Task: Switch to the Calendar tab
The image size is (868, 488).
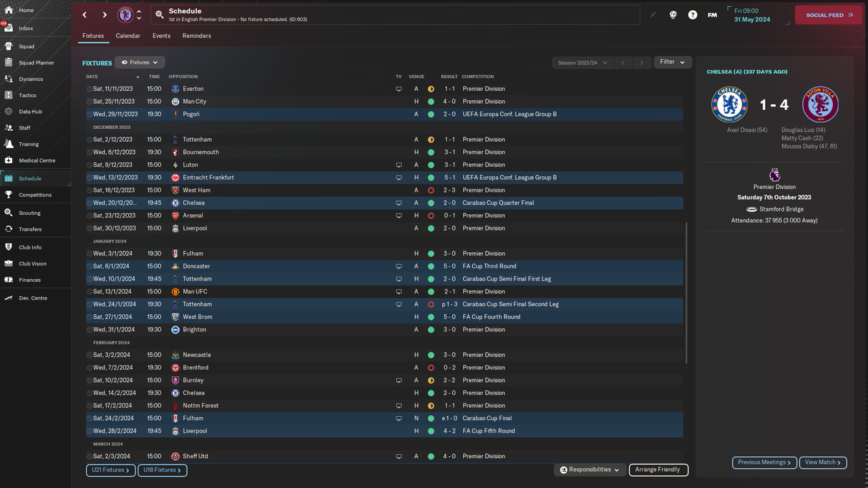Action: [128, 36]
